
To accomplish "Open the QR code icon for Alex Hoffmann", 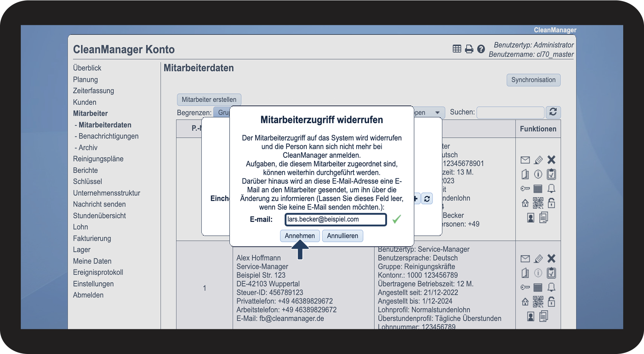I will [x=538, y=302].
